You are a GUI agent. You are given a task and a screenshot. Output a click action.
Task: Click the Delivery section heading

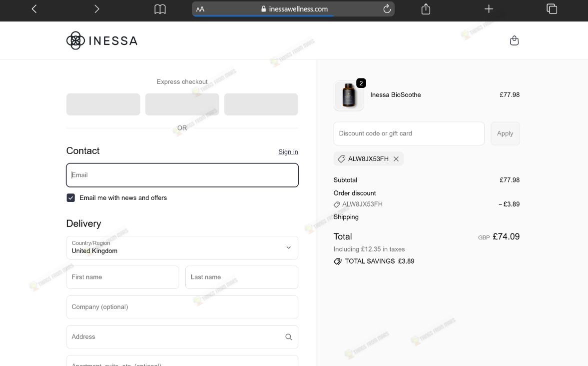(x=83, y=223)
